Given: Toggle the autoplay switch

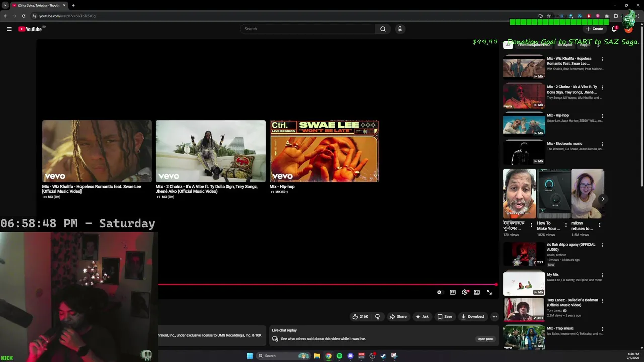Looking at the screenshot, I should pos(439,292).
